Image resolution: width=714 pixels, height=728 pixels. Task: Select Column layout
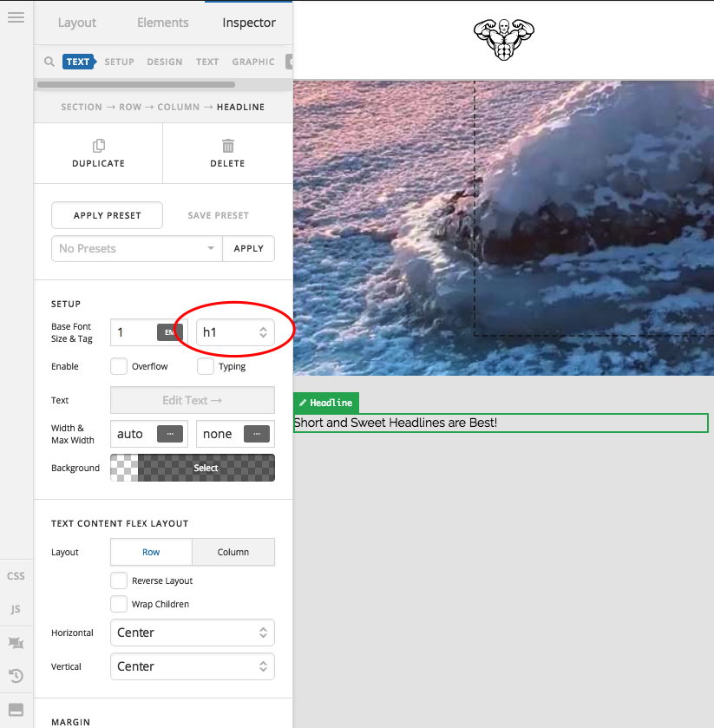click(x=233, y=552)
